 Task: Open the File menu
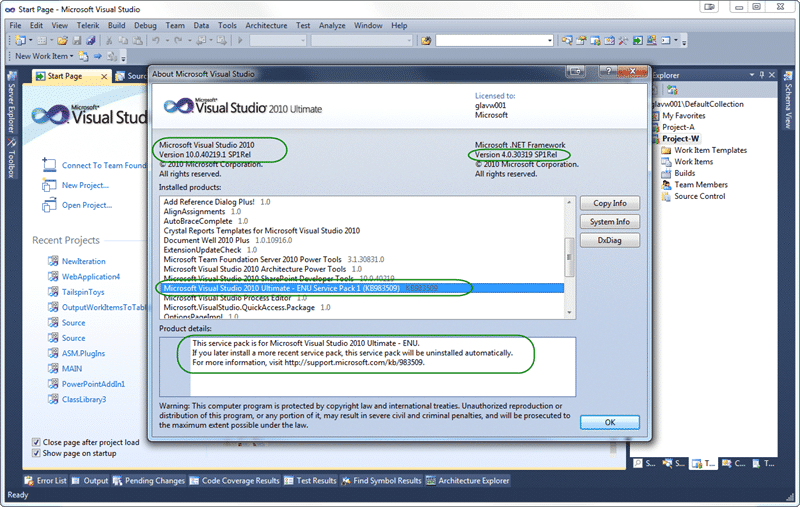[15, 26]
